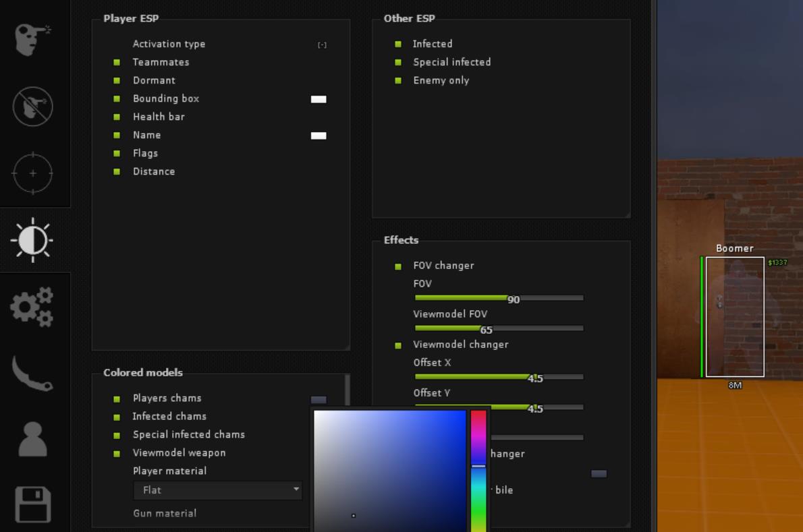
Task: Open the settings tab with the gears icon
Action: point(32,307)
